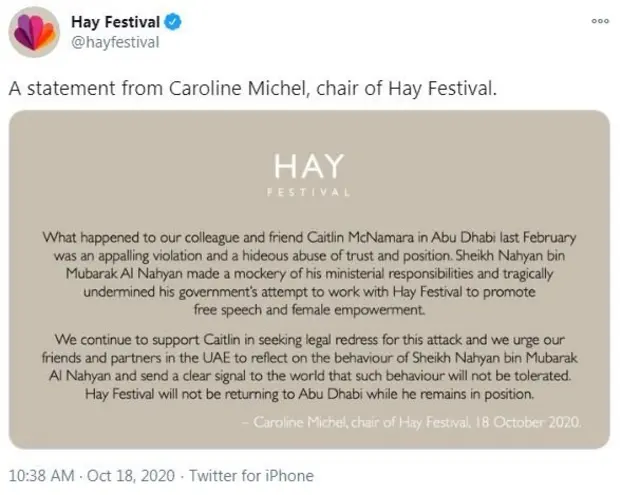Open the Hay Festival display name link
The height and width of the screenshot is (495, 640).
pos(115,22)
